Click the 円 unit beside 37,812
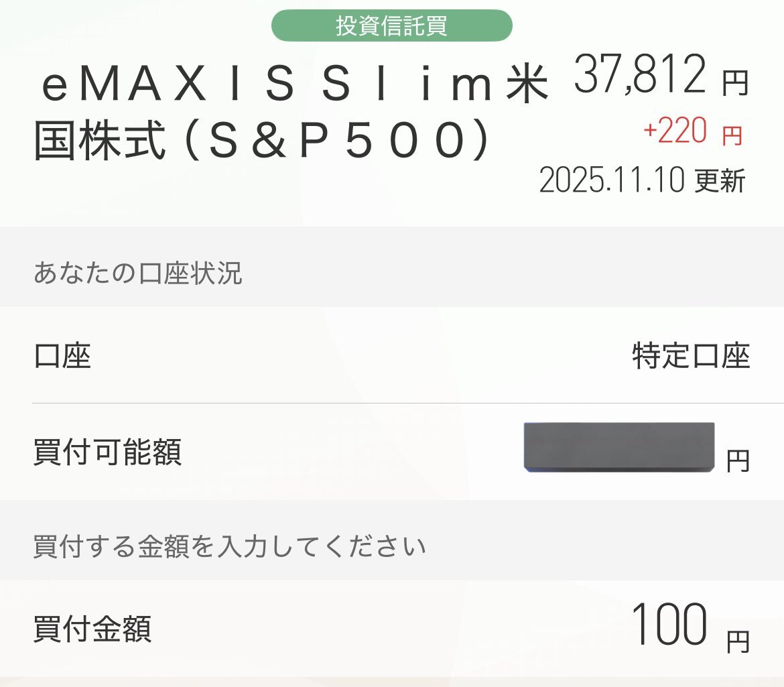784x687 pixels. 734,84
